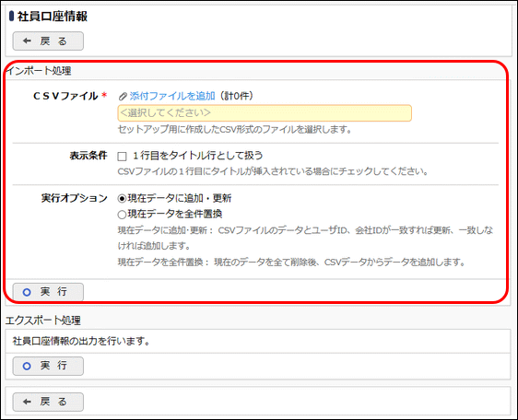Click circle icon on export 実行 button

(27, 366)
